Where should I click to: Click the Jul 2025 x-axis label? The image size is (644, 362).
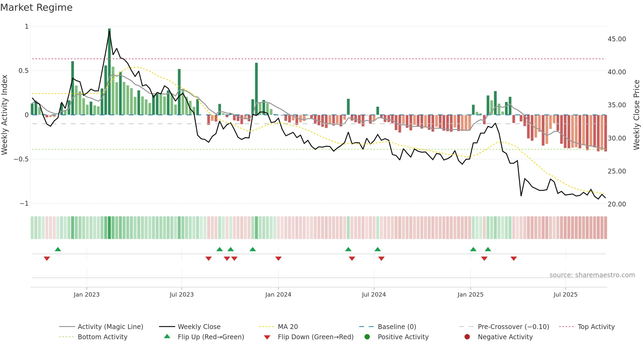coord(565,294)
